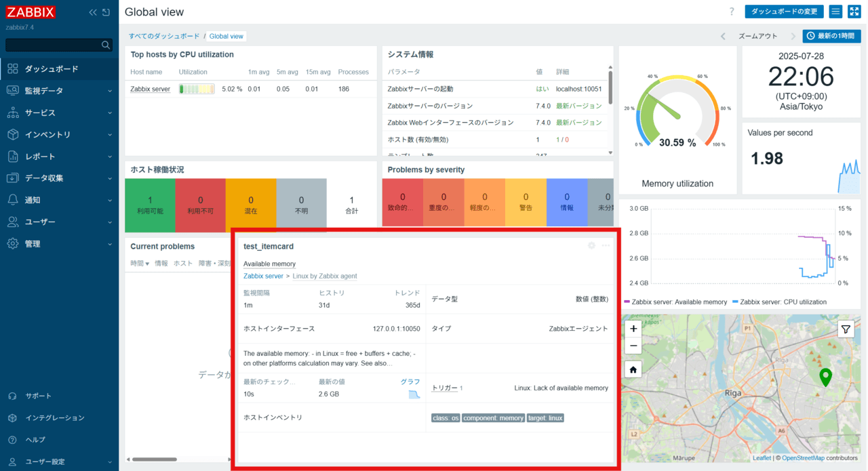Screen dimensions: 868x471
Task: Expand the 通知 menu
Action: (59, 200)
